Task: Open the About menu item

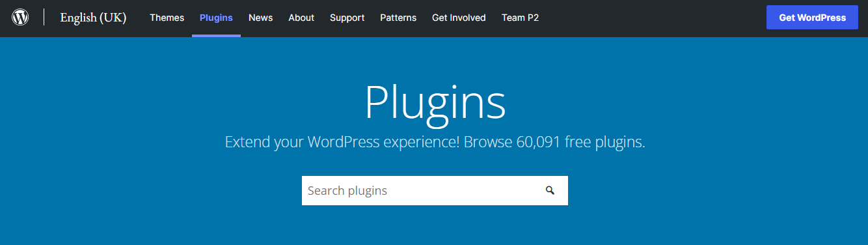Action: [x=301, y=18]
